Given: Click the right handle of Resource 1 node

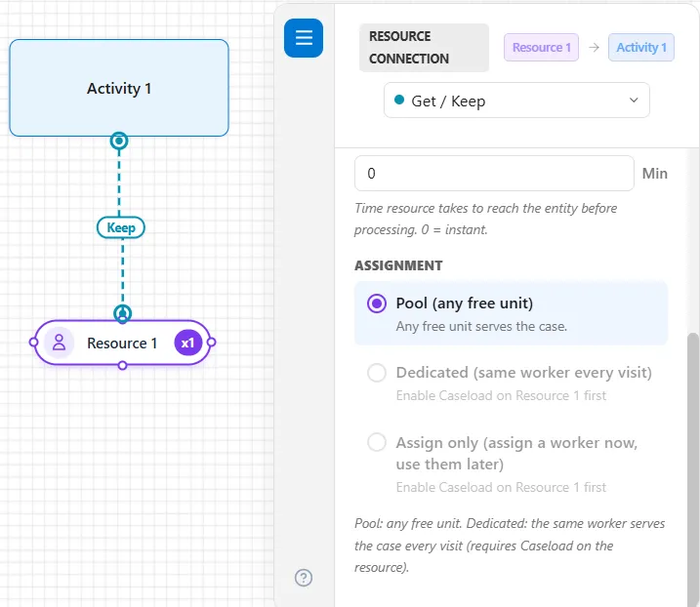Looking at the screenshot, I should [211, 343].
